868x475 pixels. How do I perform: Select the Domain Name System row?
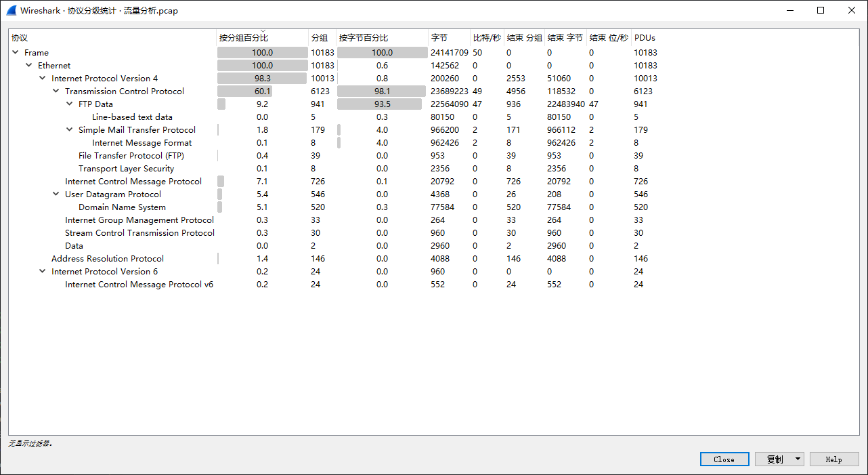pos(433,207)
